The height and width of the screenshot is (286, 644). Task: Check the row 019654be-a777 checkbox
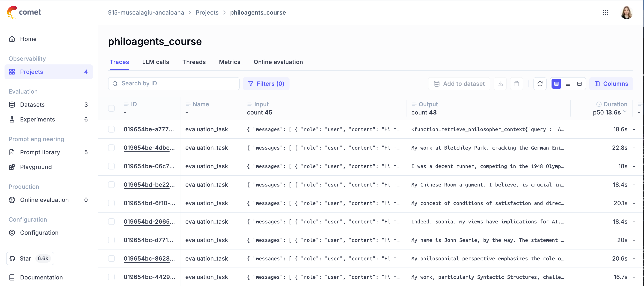tap(111, 129)
